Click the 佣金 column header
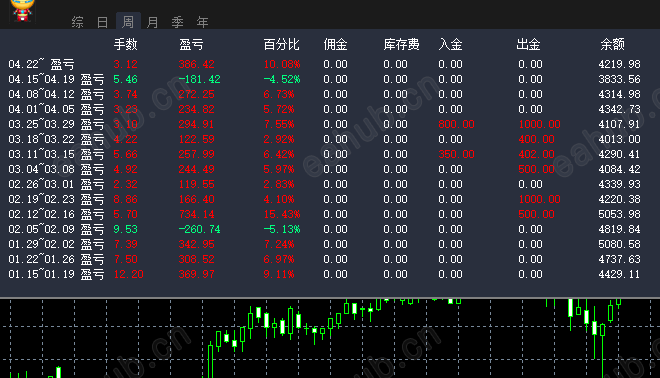Screen dimensions: 660x378 (x=335, y=44)
